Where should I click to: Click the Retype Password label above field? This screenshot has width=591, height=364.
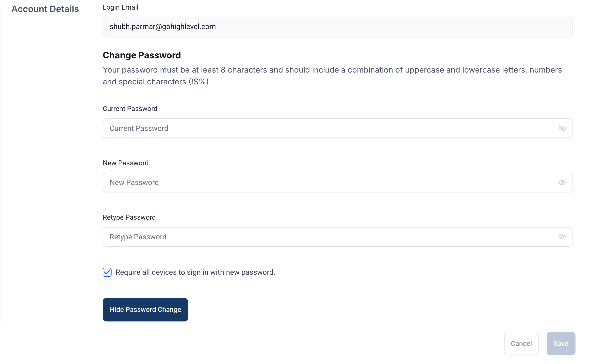(x=129, y=217)
